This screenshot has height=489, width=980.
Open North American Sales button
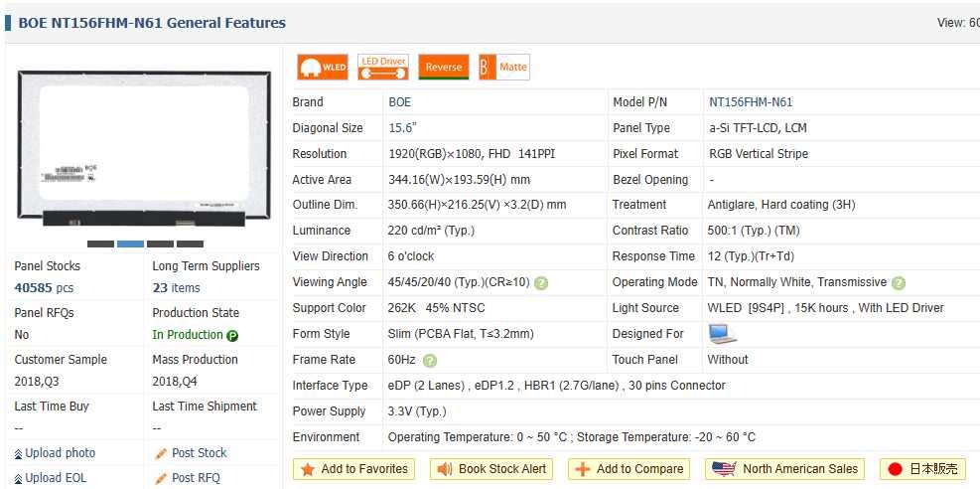pos(785,469)
